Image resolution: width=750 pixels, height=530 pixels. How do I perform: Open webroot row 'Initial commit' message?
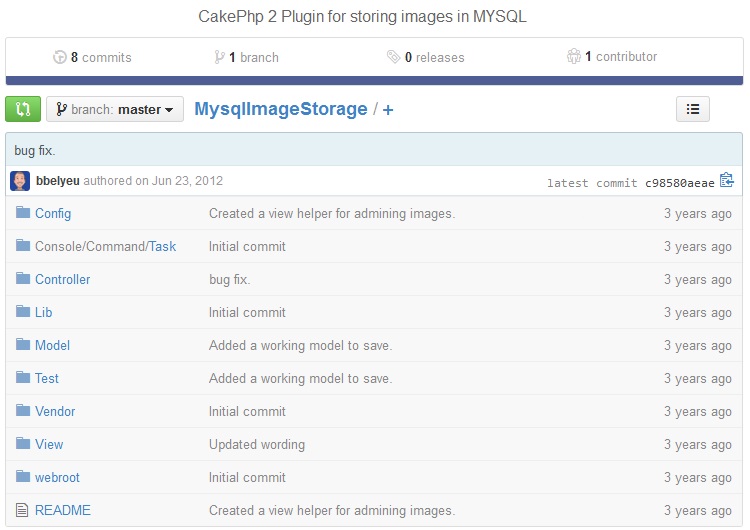[247, 477]
